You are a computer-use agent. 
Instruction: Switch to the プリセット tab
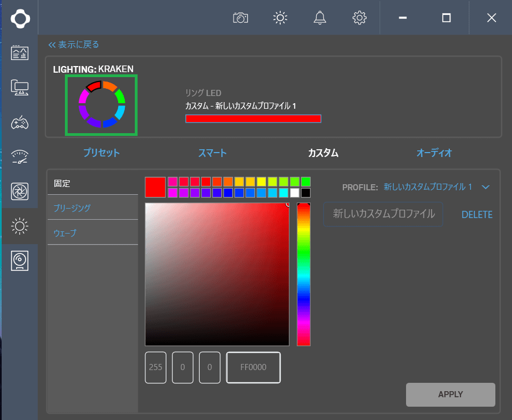pos(102,153)
